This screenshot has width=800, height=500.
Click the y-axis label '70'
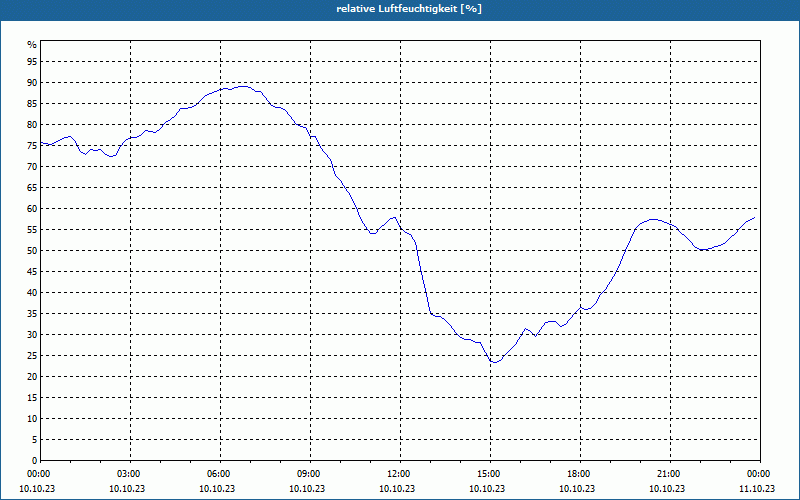32,167
